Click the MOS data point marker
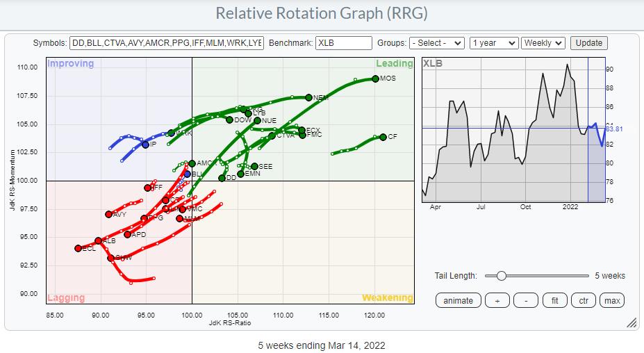Viewport: 644px width, 353px height. pyautogui.click(x=375, y=79)
